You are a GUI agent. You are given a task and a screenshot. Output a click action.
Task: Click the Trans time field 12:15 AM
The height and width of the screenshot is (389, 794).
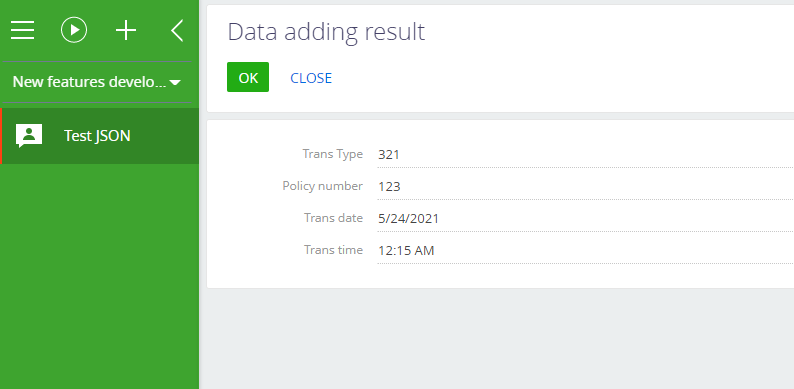(585, 250)
